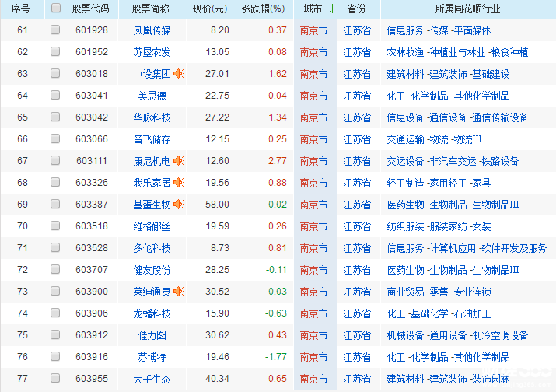Open the 美思德 stock link
The width and height of the screenshot is (556, 392).
pos(152,96)
